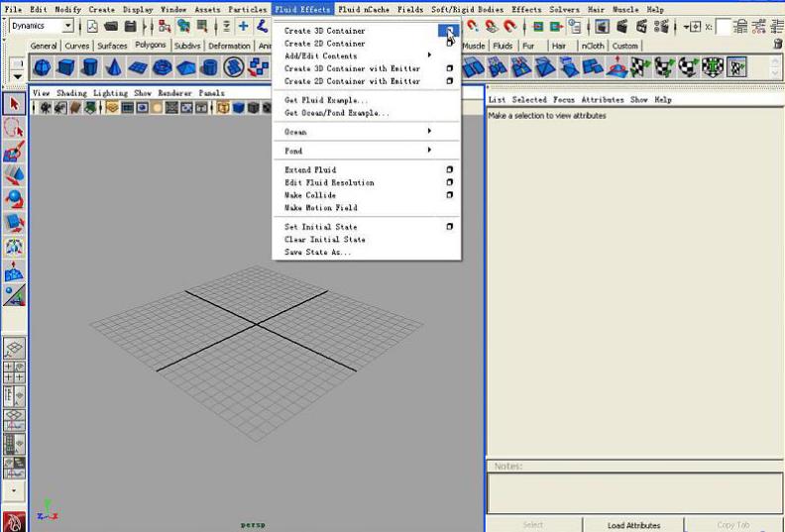Create a polygon cone from shelf
785x532 pixels.
pos(114,67)
